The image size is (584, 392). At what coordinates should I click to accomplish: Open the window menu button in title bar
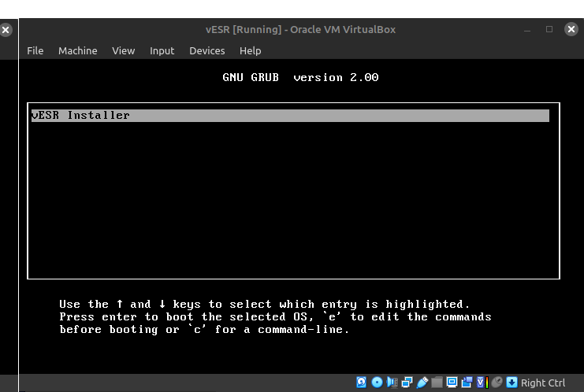click(6, 30)
